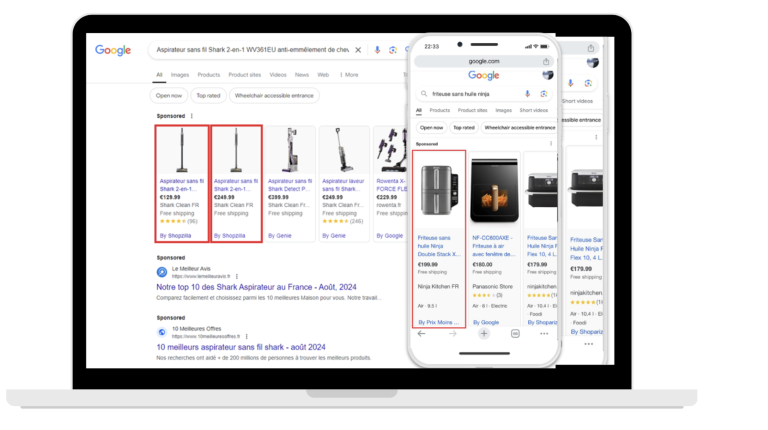Tap the microphone in the phone search box
The height and width of the screenshot is (430, 768).
click(x=528, y=94)
